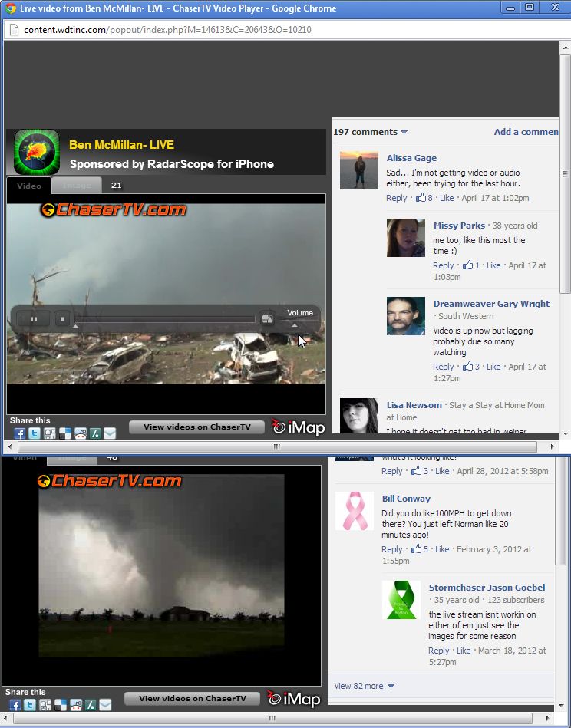The height and width of the screenshot is (728, 571).
Task: Share on Digg in the top window
Action: [50, 433]
